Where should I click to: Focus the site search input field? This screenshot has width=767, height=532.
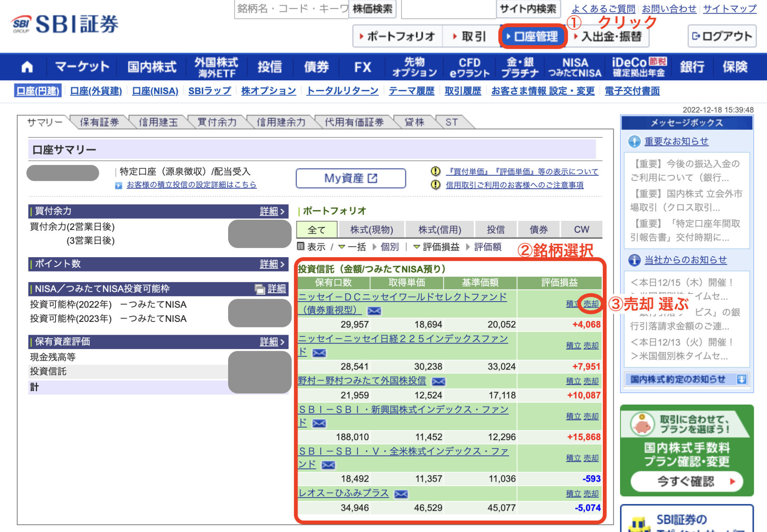(x=449, y=9)
